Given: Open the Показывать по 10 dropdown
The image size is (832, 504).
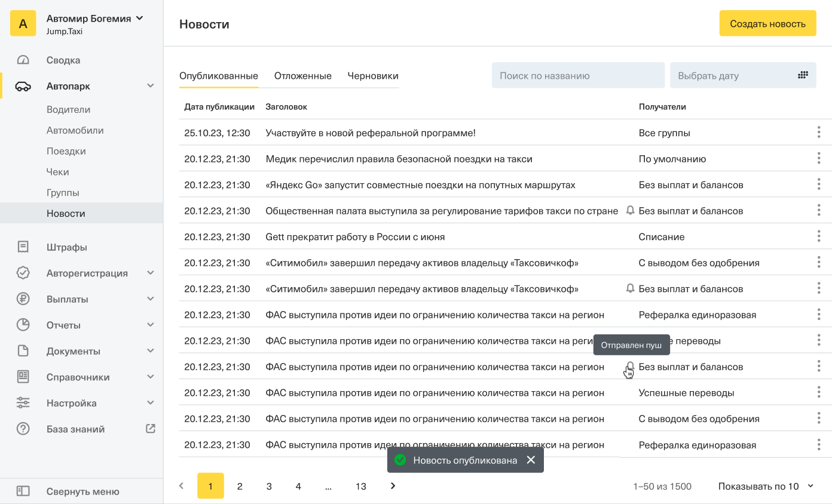Looking at the screenshot, I should (766, 486).
